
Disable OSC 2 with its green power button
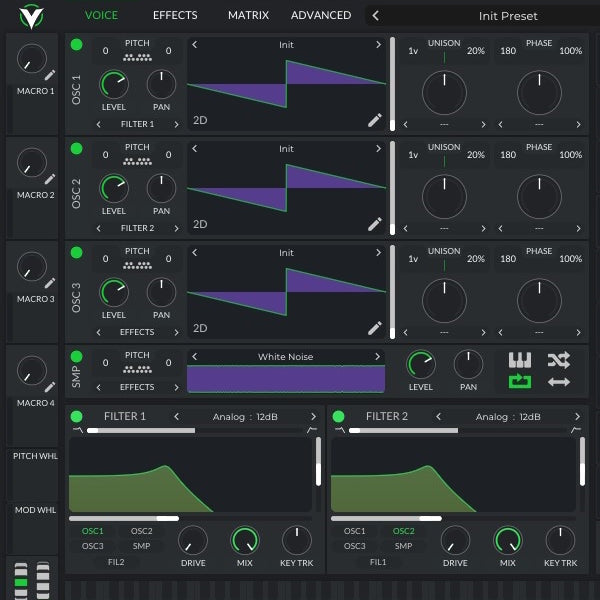(x=77, y=148)
